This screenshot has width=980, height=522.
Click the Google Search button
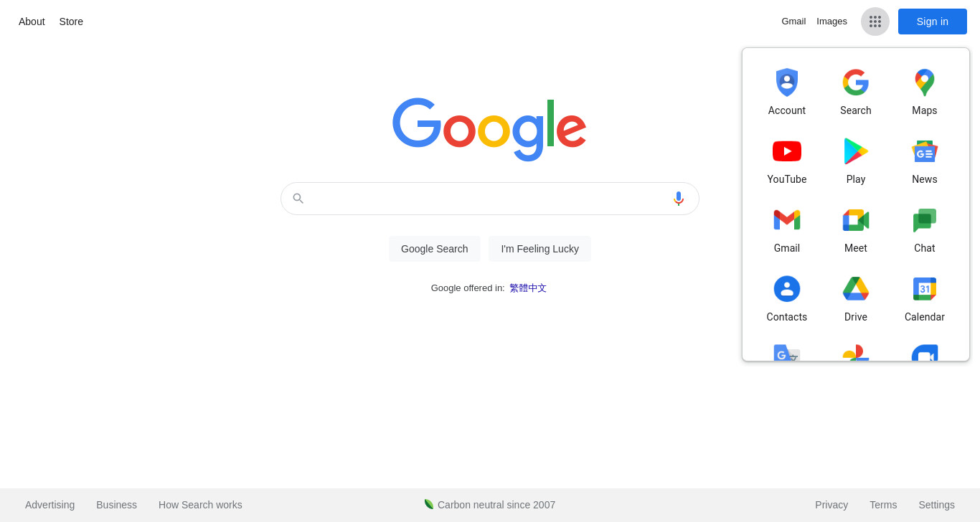pos(435,249)
